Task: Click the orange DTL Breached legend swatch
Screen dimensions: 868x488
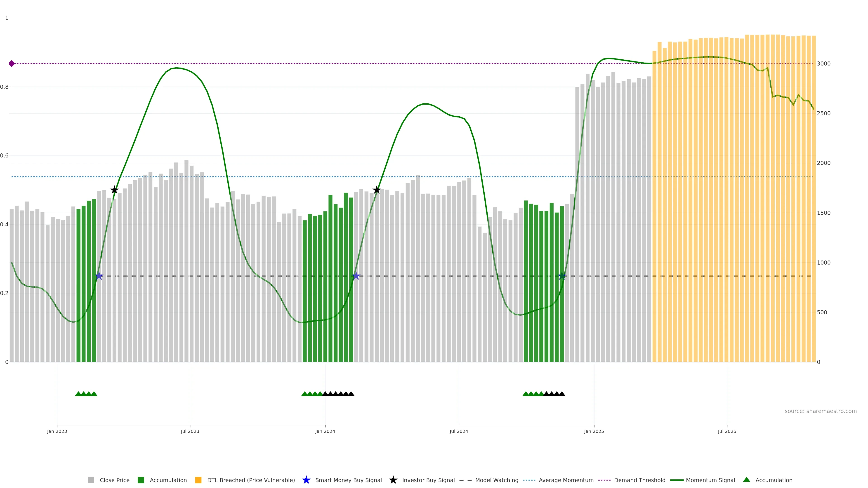Action: point(198,480)
